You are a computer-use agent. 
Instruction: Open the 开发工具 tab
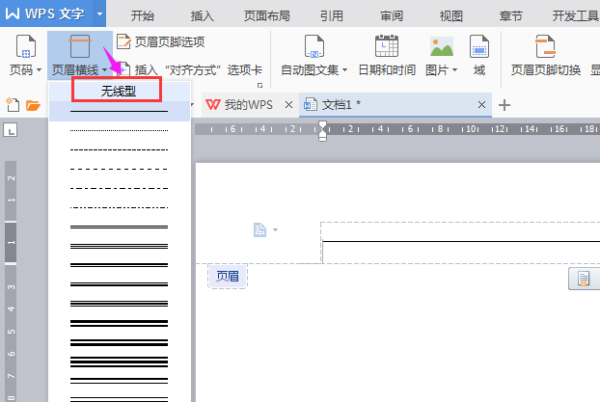[x=575, y=16]
